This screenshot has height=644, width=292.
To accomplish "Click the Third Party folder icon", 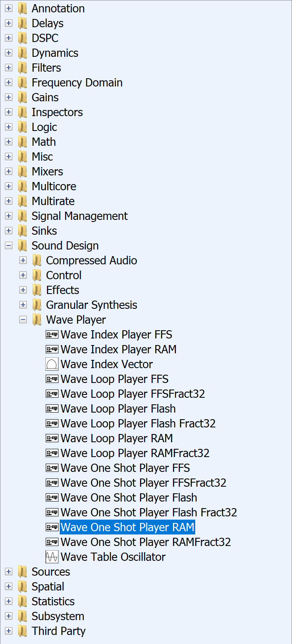I will point(23,631).
